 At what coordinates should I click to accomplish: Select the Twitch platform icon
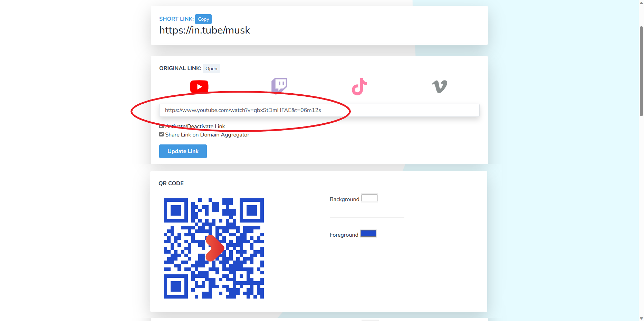279,86
